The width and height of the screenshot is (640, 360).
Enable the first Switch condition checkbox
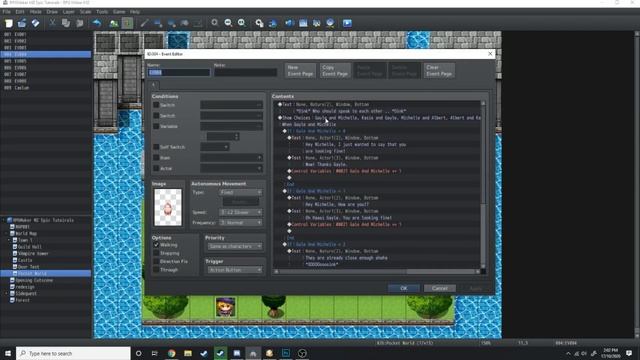click(156, 105)
